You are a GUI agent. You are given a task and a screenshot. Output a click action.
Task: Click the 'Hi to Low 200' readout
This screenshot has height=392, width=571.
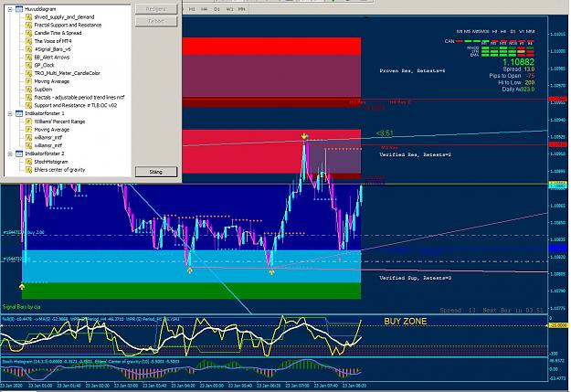coord(516,83)
